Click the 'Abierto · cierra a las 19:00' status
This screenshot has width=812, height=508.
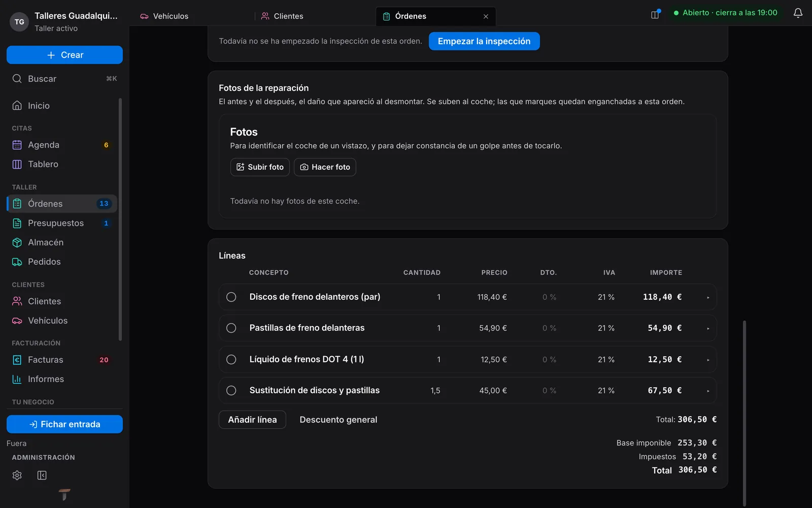(726, 13)
